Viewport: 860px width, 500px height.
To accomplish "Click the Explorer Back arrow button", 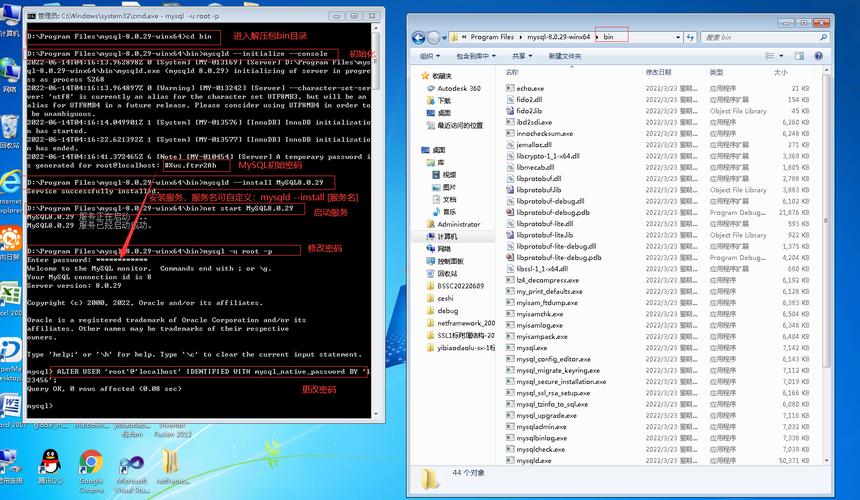I will point(418,37).
